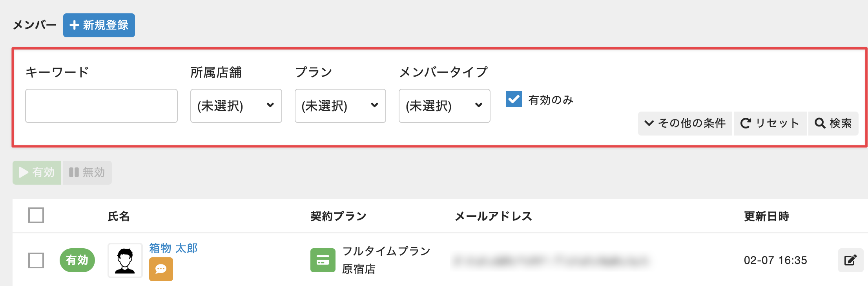Click the green 有効 status badge
The height and width of the screenshot is (286, 868).
(77, 260)
